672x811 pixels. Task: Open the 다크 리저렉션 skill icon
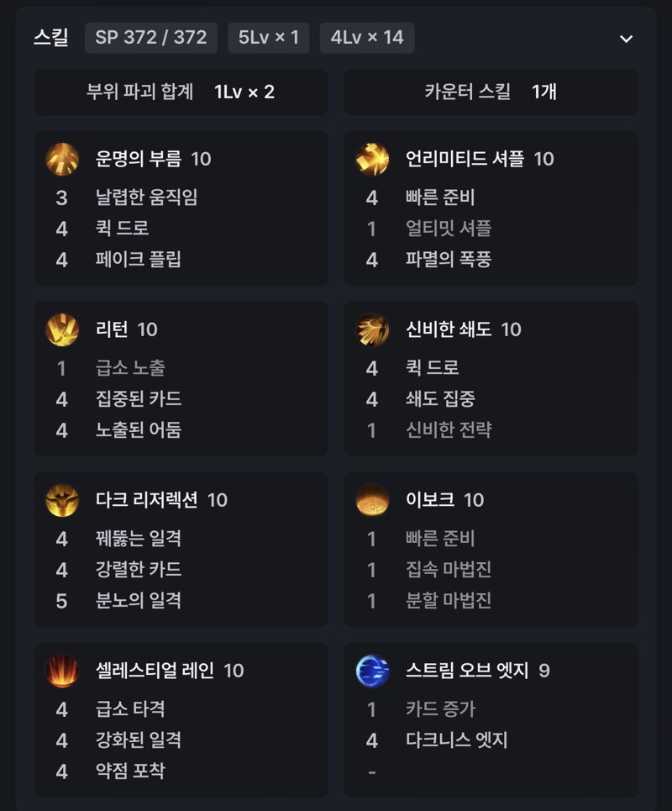point(62,500)
